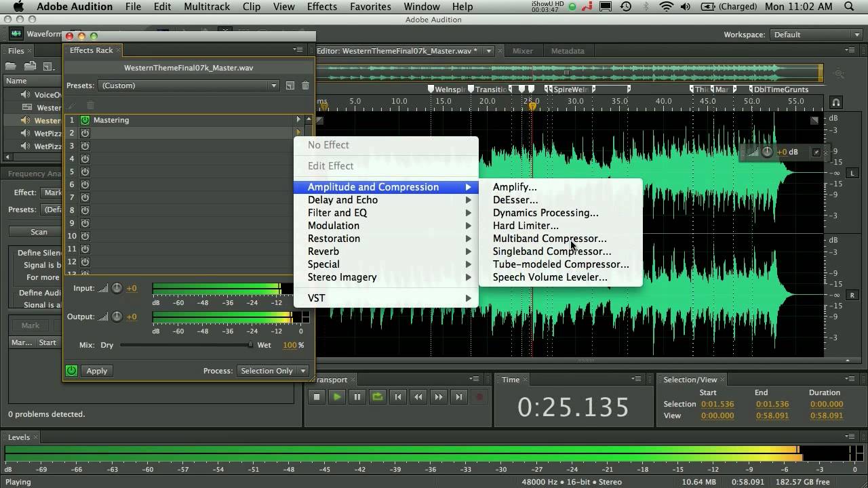The width and height of the screenshot is (868, 488).
Task: Toggle power for effect slot 3
Action: [85, 146]
